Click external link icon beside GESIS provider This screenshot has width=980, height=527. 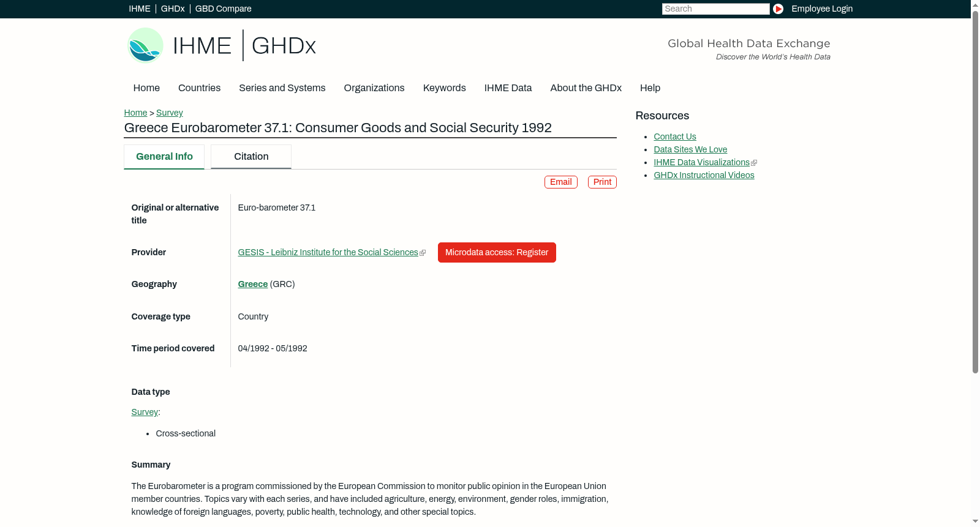click(x=423, y=253)
